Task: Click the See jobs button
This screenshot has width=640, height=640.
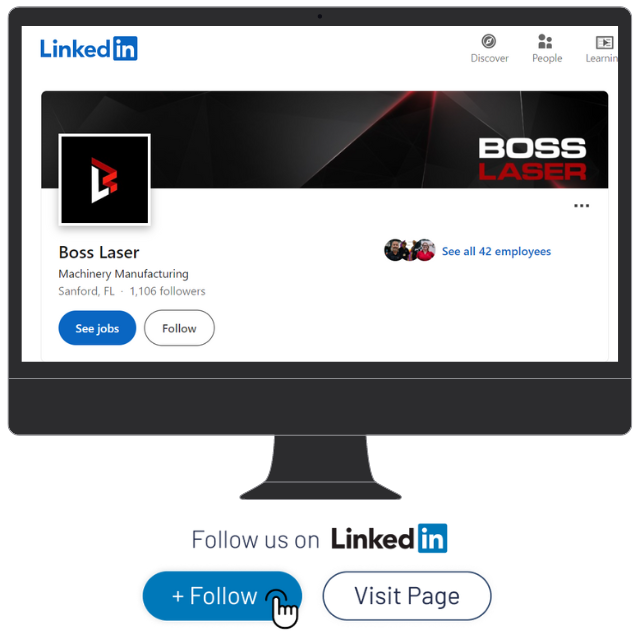Action: 97,328
